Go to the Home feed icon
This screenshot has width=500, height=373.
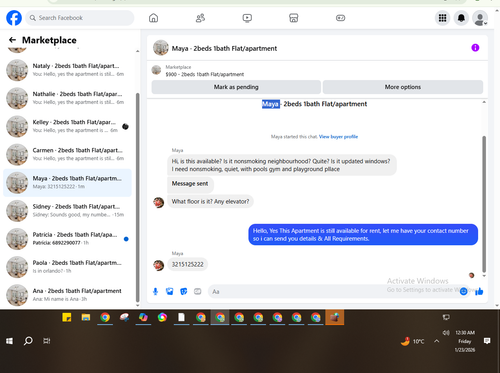coord(153,18)
